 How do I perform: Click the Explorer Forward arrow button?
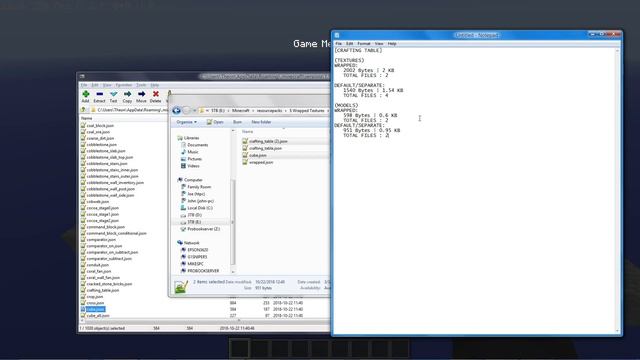[186, 111]
